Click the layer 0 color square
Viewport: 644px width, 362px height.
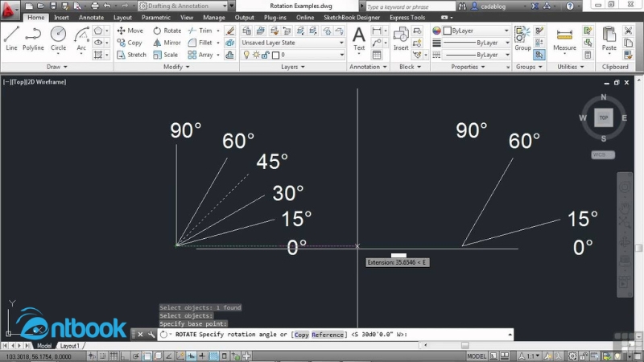275,55
